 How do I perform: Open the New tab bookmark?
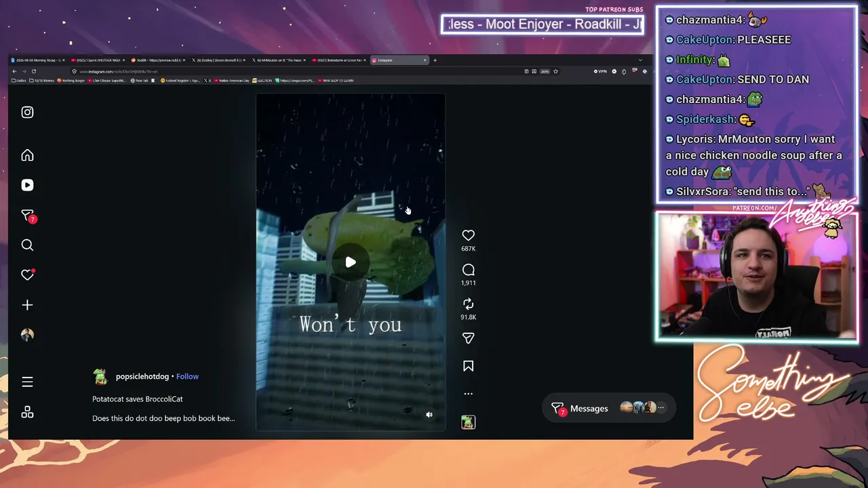140,81
